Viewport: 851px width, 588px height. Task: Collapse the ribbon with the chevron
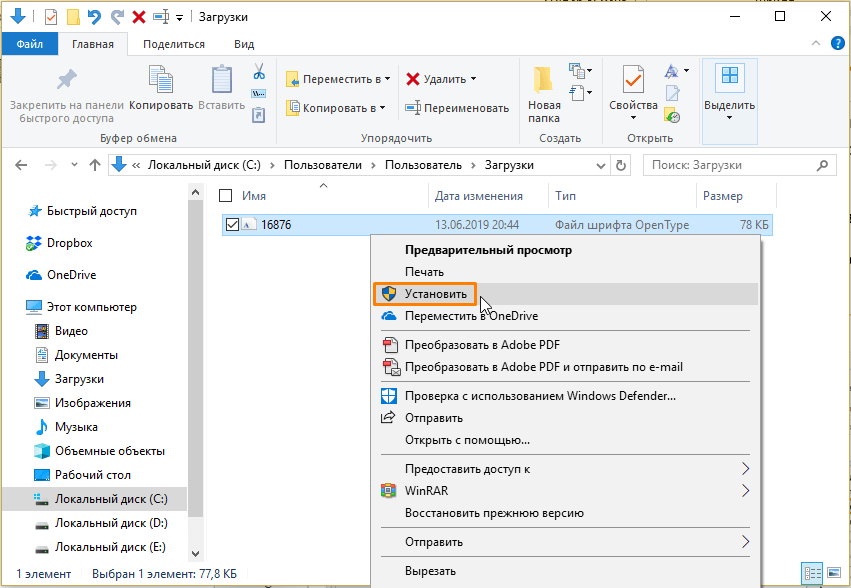click(816, 43)
